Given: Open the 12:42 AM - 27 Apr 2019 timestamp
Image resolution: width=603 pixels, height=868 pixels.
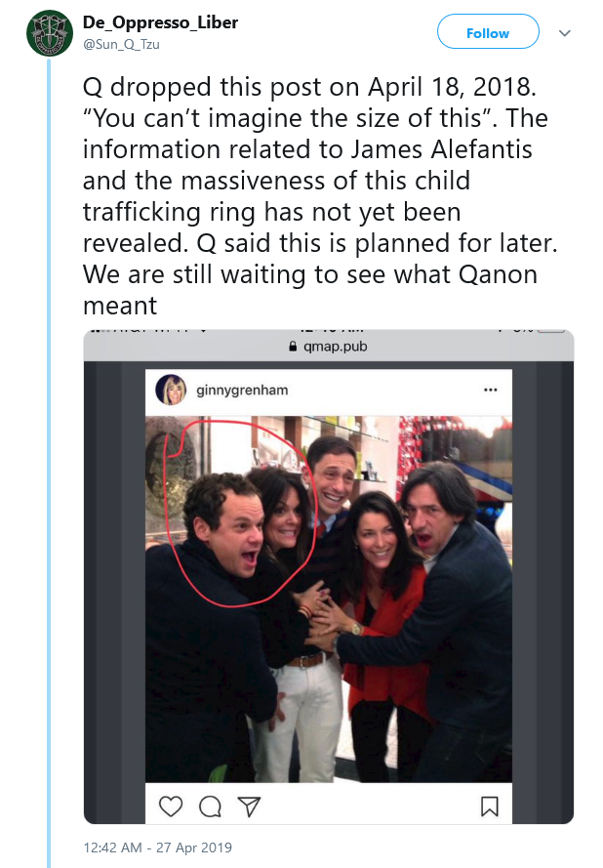Looking at the screenshot, I should point(158,847).
